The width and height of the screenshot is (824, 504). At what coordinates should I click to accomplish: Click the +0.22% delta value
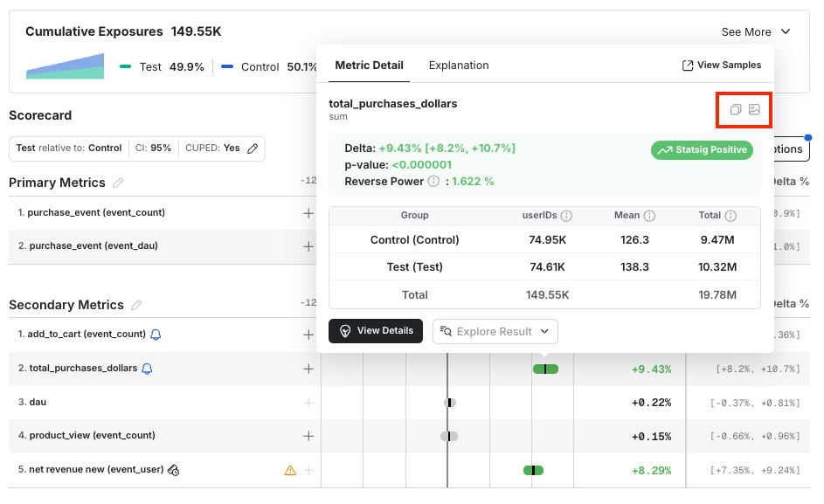[x=652, y=403]
